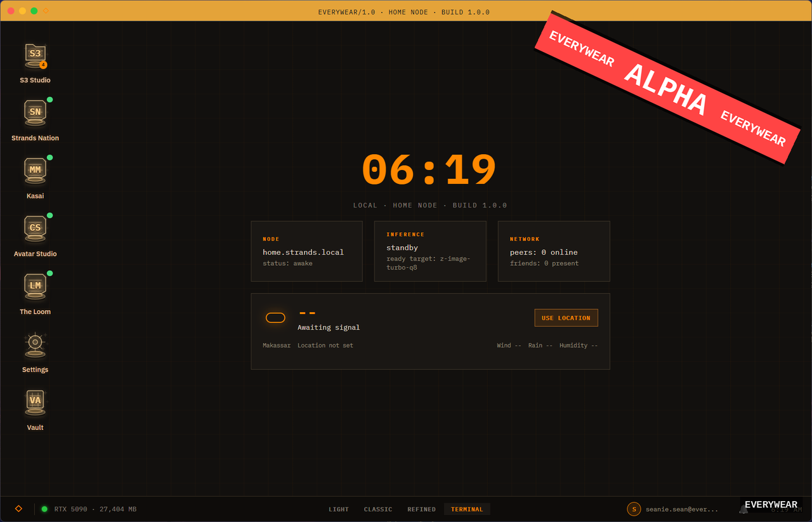Launch Strands Nation from the sidebar
812x522 pixels.
coord(35,113)
